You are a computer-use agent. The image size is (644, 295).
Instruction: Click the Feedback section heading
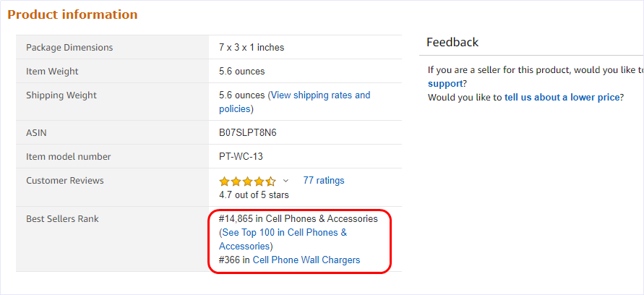point(452,43)
